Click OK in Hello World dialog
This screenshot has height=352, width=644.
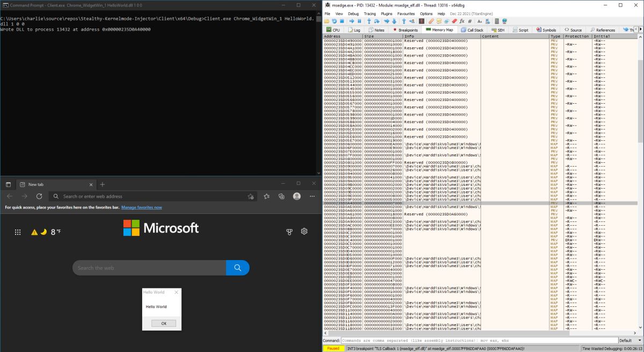164,323
